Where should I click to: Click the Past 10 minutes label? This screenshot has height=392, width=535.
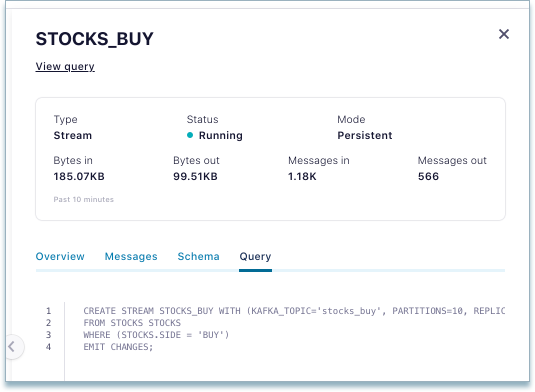pos(83,199)
